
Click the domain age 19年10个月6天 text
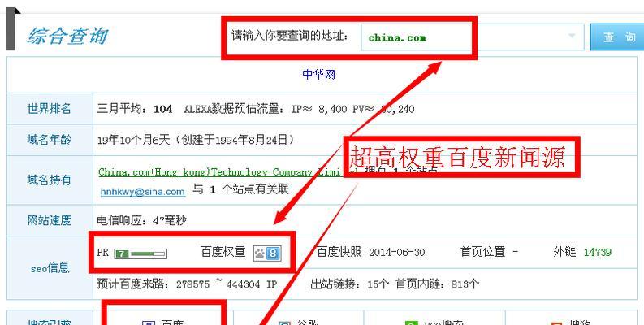coord(133,140)
